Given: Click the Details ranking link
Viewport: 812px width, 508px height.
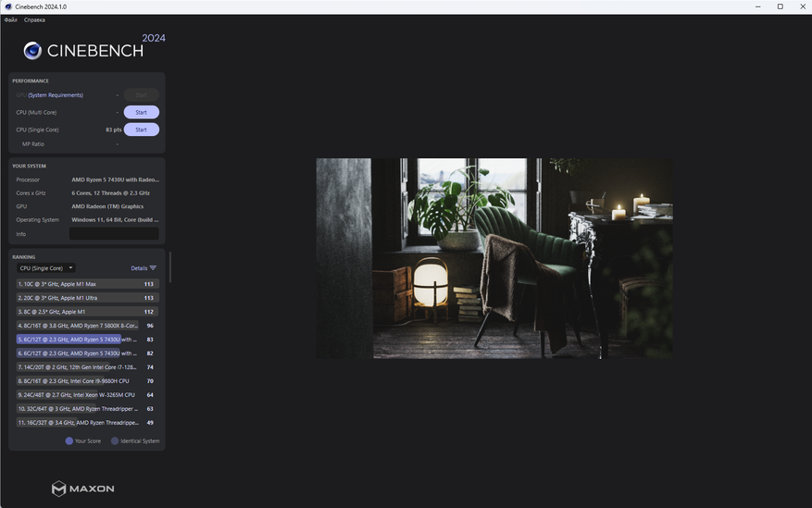Looking at the screenshot, I should [x=139, y=268].
